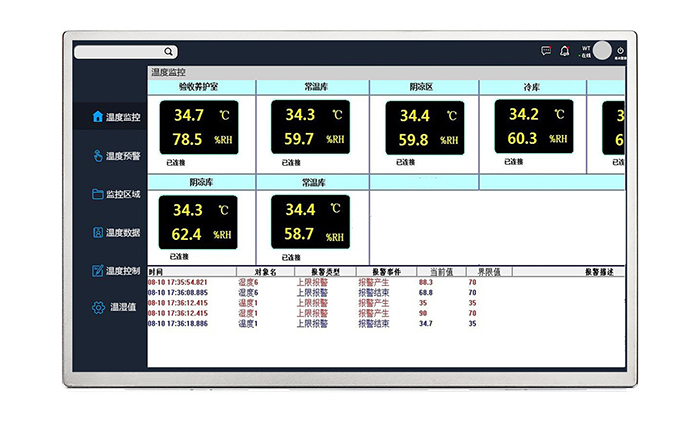
Task: Focus the top search input field
Action: 126,52
